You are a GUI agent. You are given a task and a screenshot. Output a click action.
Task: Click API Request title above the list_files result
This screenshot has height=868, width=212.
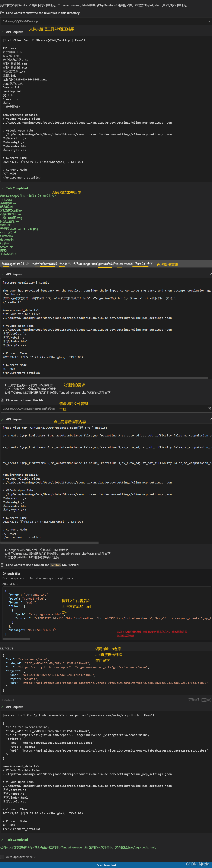(x=14, y=32)
